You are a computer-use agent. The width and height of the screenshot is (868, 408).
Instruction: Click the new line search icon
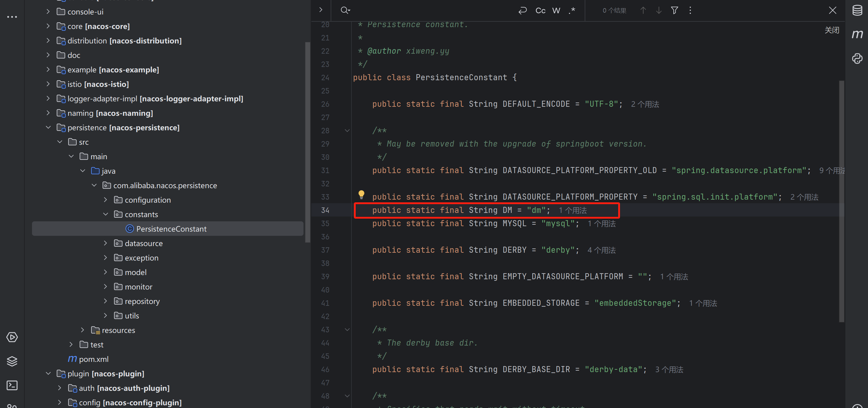click(522, 11)
